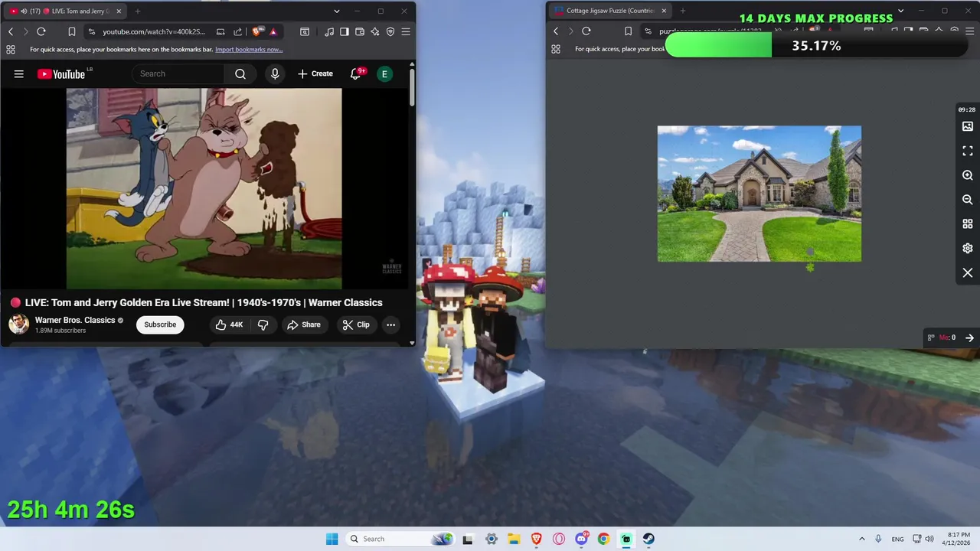Image resolution: width=980 pixels, height=551 pixels.
Task: Open site settings icon in YouTube address bar
Action: (x=91, y=31)
